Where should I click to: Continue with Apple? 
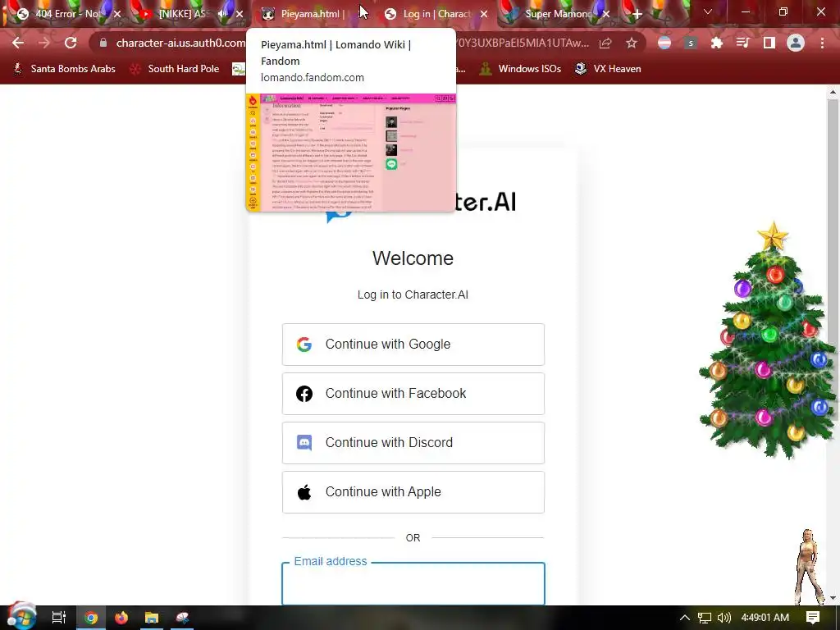(413, 492)
